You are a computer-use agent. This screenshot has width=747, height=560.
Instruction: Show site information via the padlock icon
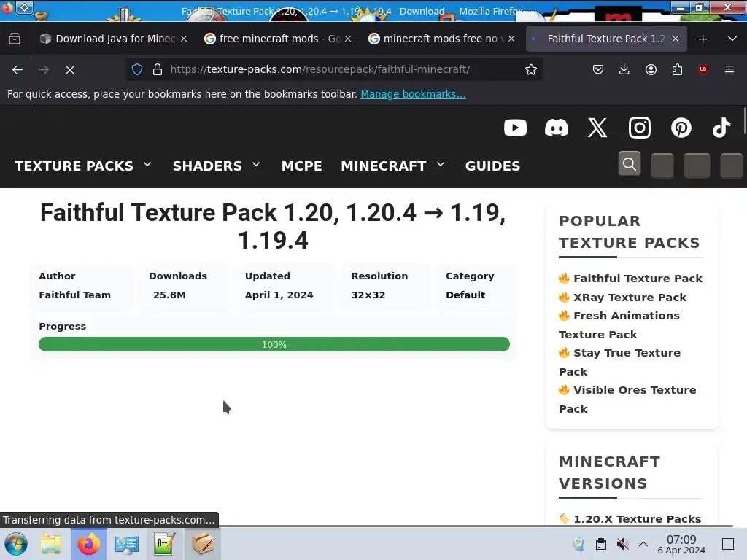pyautogui.click(x=158, y=69)
